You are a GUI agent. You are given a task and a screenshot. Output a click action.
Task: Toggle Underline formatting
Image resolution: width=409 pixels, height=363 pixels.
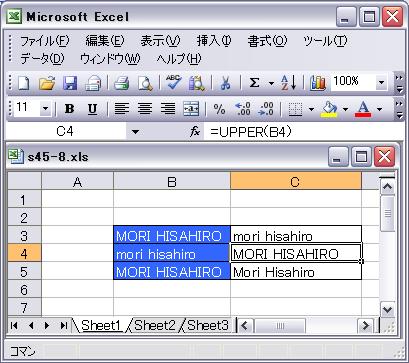pos(92,109)
